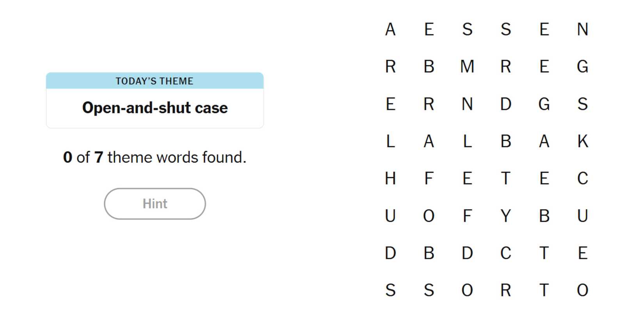
Task: Choose the O in the grid's bottom-right corner
Action: tap(582, 290)
